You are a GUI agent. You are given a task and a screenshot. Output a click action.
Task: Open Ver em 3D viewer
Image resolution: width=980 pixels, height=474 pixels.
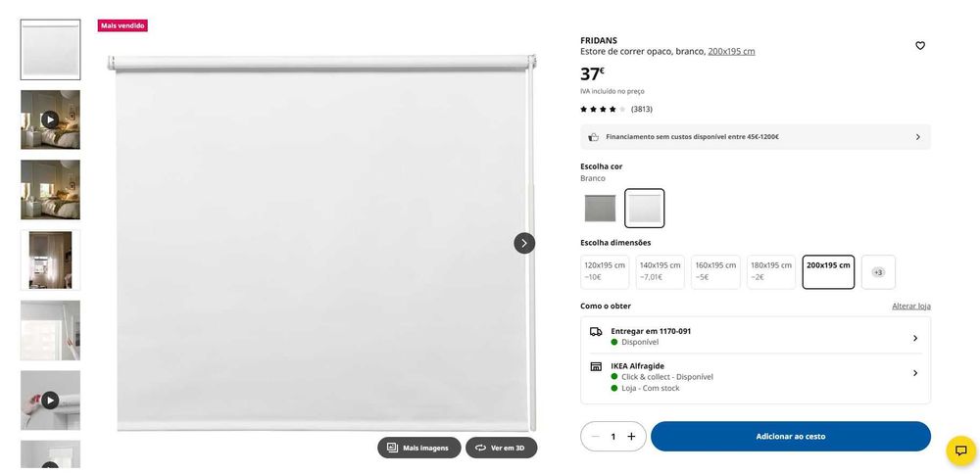[x=501, y=448]
